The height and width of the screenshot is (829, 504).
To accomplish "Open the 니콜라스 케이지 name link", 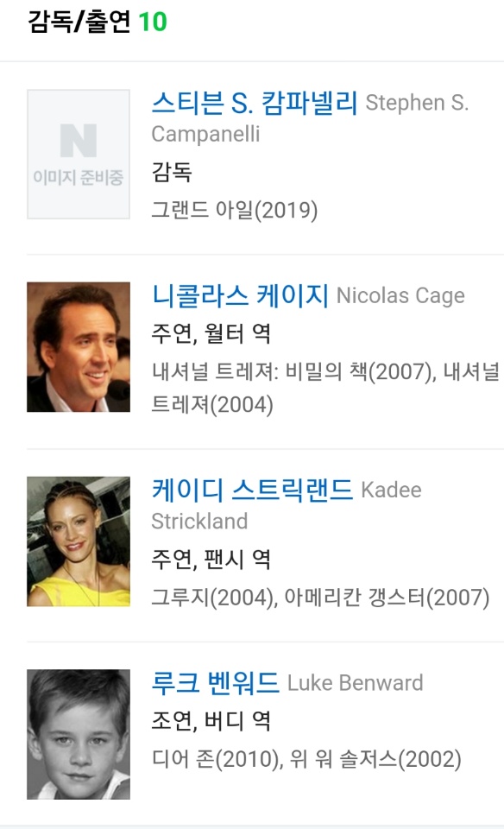I will [x=241, y=295].
